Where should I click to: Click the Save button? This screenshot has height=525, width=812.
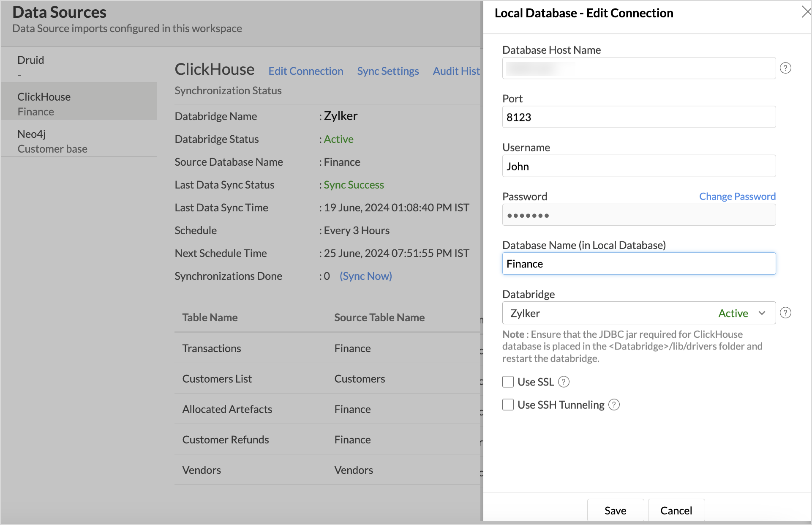[x=615, y=510]
